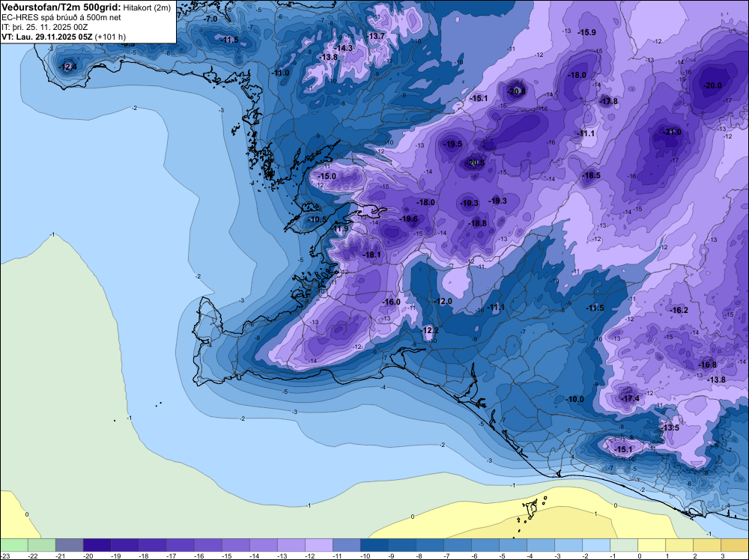Click the -12.4 temperature value
Screen dimensions: 749x560
pyautogui.click(x=68, y=67)
